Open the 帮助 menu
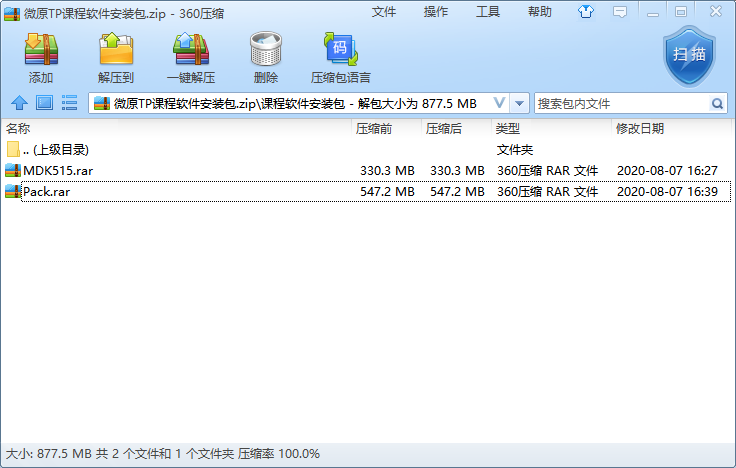 coord(540,12)
